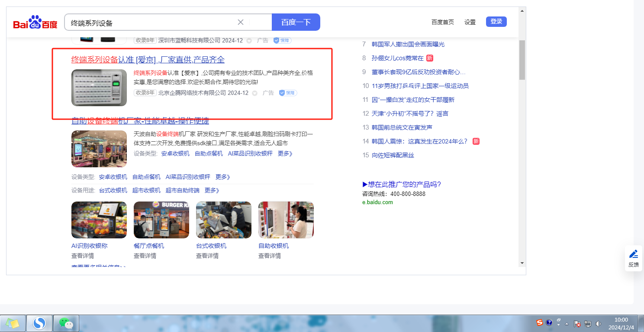Click the Sogou input method tray icon
Screen dimensions: 644x332
(540, 322)
